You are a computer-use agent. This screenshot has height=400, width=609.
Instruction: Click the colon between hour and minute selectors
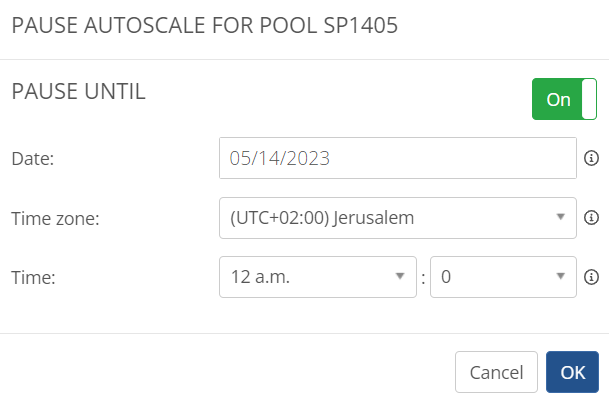click(423, 278)
